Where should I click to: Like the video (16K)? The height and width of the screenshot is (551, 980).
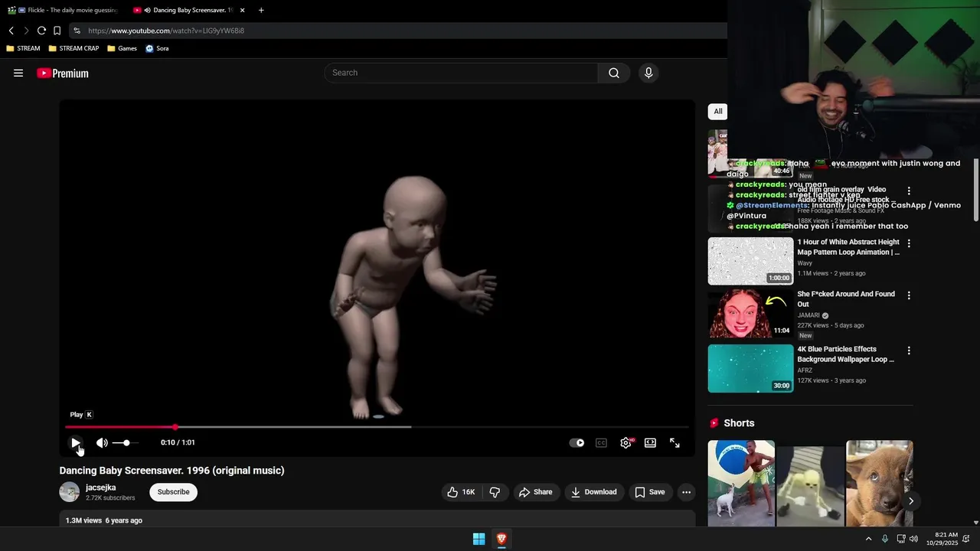pyautogui.click(x=461, y=492)
